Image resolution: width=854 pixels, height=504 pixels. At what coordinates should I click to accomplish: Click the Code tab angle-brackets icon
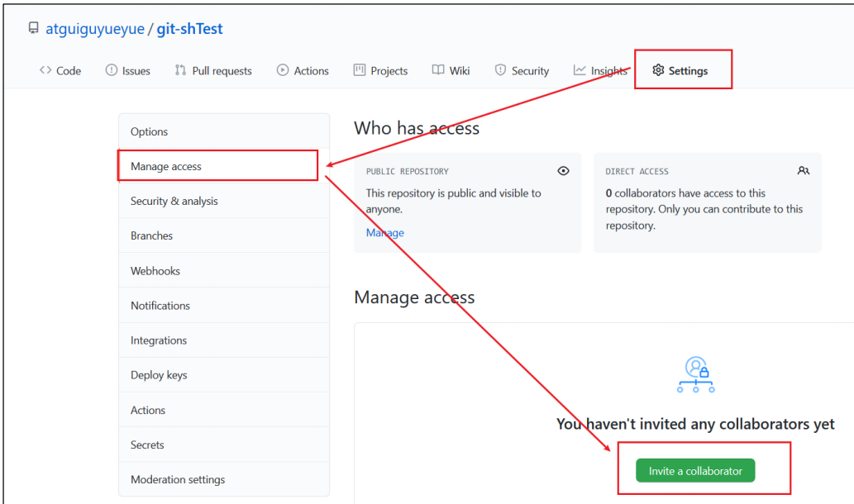click(45, 70)
